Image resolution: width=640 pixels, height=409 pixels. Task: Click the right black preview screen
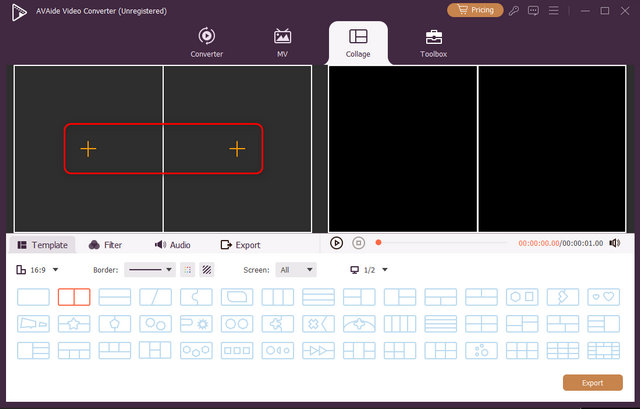coord(552,149)
